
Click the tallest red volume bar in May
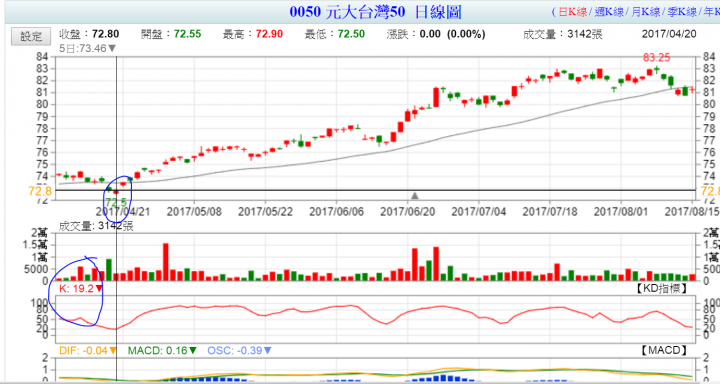pyautogui.click(x=166, y=262)
